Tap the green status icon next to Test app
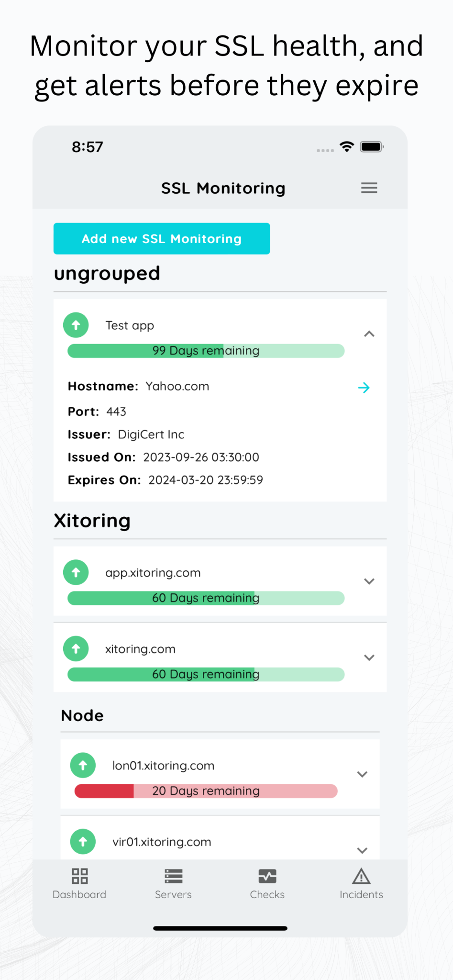 76,325
